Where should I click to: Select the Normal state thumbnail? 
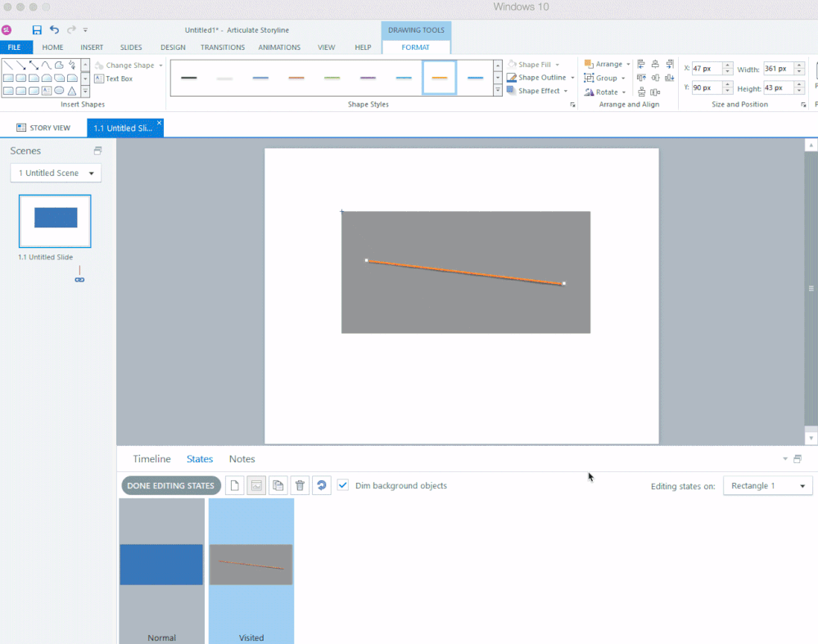161,565
